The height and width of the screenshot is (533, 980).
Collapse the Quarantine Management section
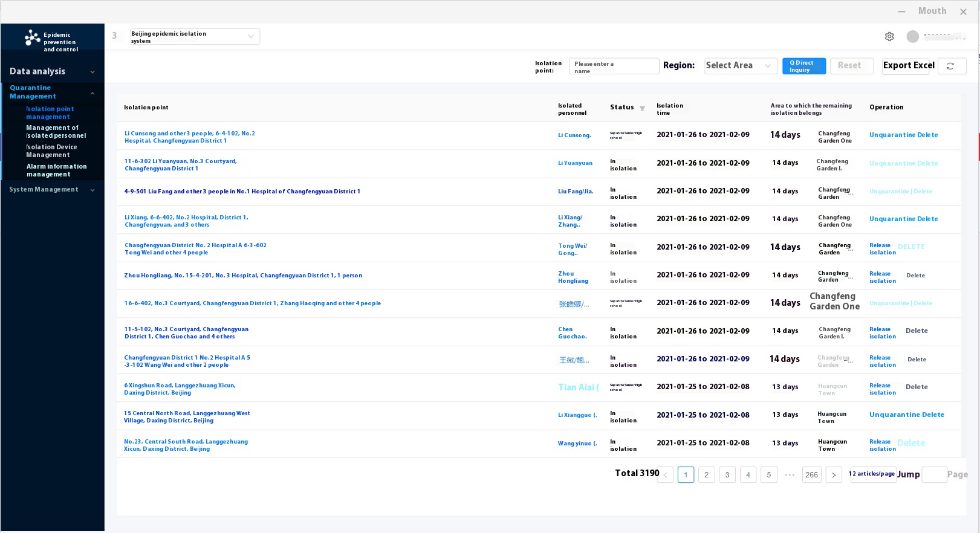[x=92, y=93]
